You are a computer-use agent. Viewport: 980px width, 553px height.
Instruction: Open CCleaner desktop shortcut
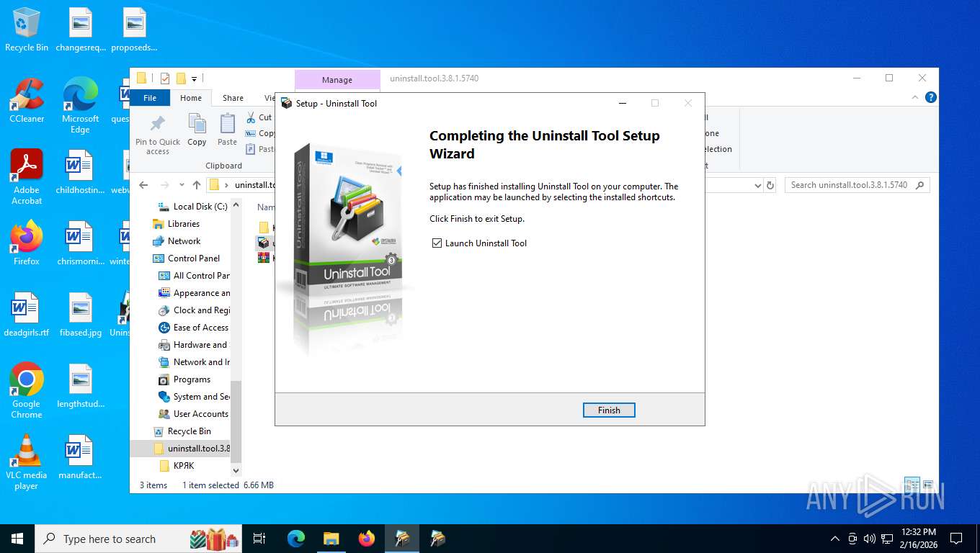coord(27,101)
